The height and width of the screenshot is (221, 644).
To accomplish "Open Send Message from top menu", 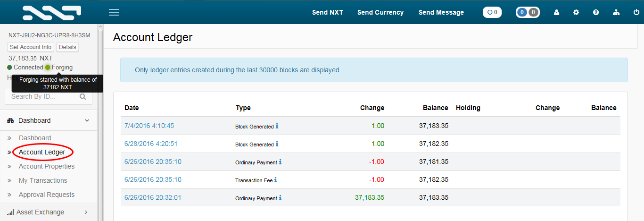I will pos(441,13).
